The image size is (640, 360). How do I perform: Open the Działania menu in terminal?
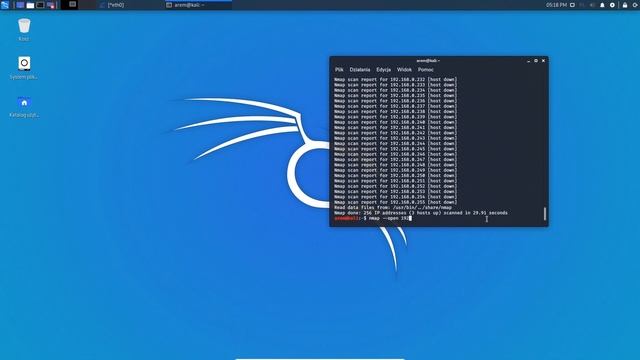click(360, 70)
